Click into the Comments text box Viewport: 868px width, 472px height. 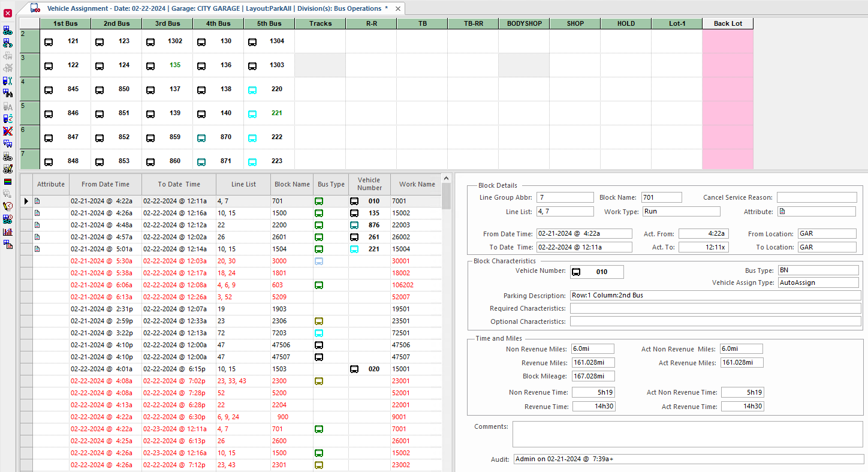click(687, 433)
